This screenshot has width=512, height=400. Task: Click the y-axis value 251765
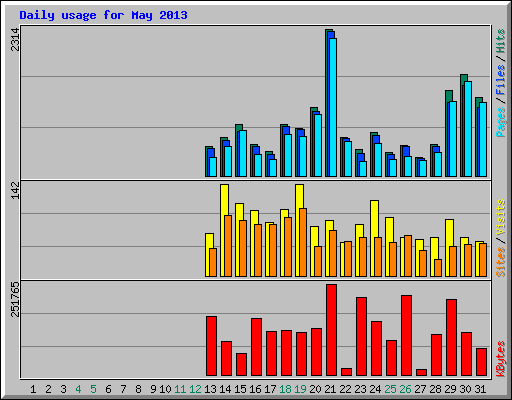pyautogui.click(x=15, y=299)
